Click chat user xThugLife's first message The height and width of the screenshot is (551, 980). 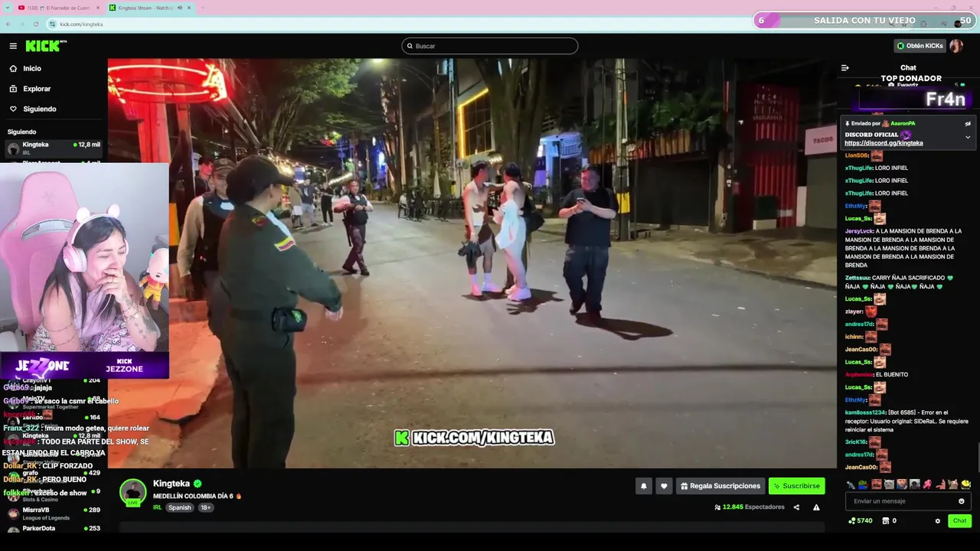877,168
